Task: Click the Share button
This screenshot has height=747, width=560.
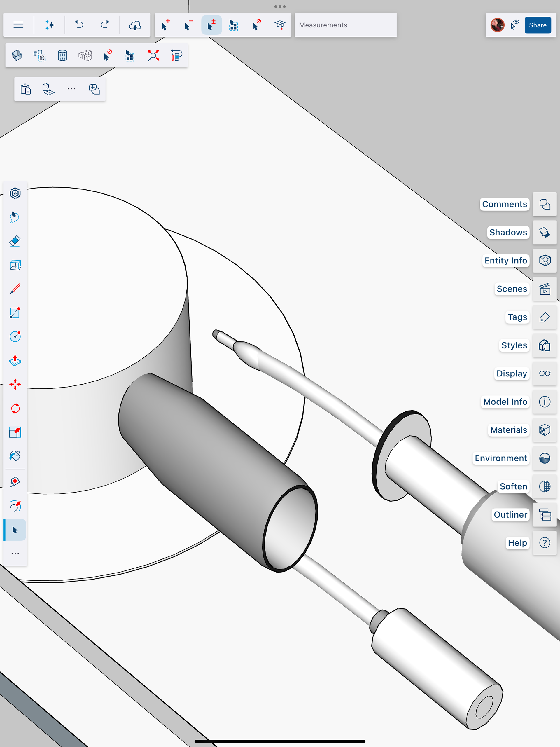Action: click(x=537, y=25)
